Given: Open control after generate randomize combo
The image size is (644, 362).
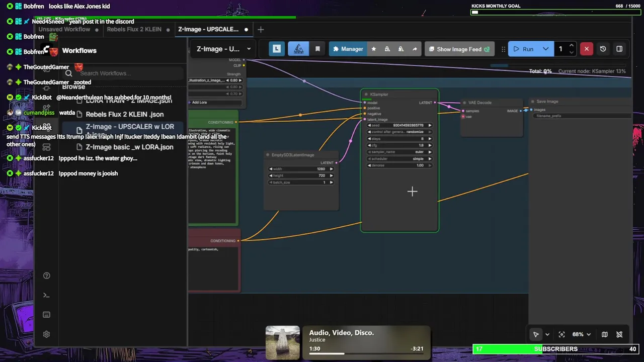Looking at the screenshot, I should [x=400, y=132].
